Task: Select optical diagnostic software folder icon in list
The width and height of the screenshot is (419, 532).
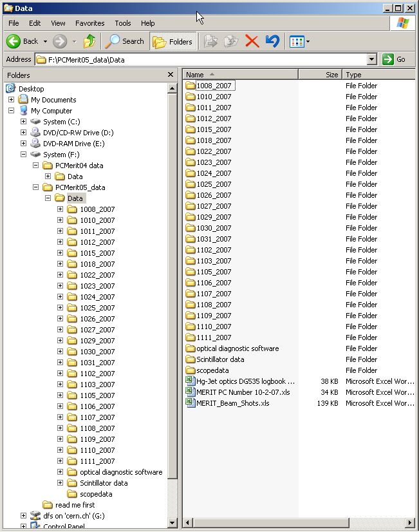Action: pyautogui.click(x=191, y=348)
